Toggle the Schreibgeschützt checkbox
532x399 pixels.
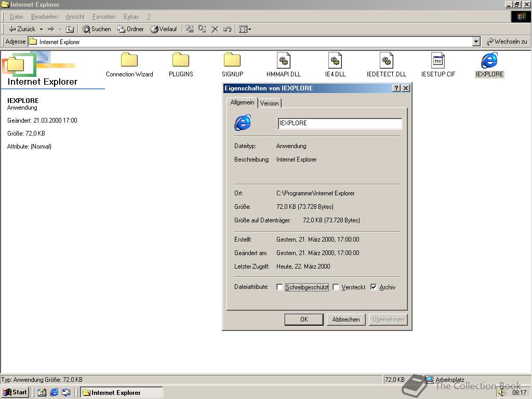280,287
